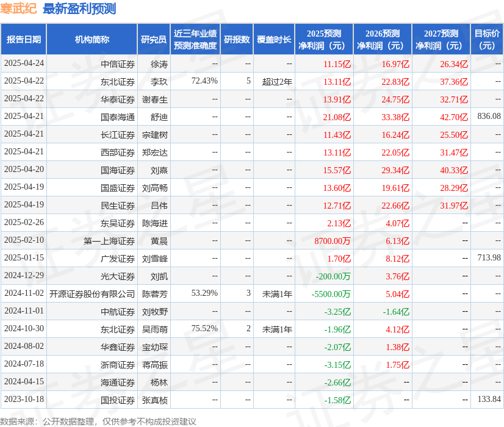The width and height of the screenshot is (504, 427).
Task: Click the -5500.00万 profit value
Action: (331, 294)
